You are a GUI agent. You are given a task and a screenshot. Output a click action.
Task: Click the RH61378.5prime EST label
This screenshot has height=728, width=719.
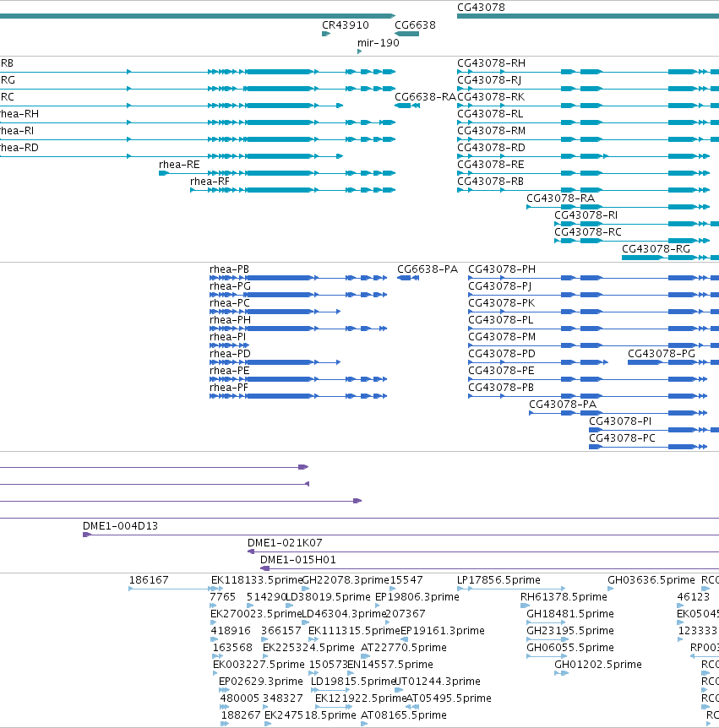point(564,597)
